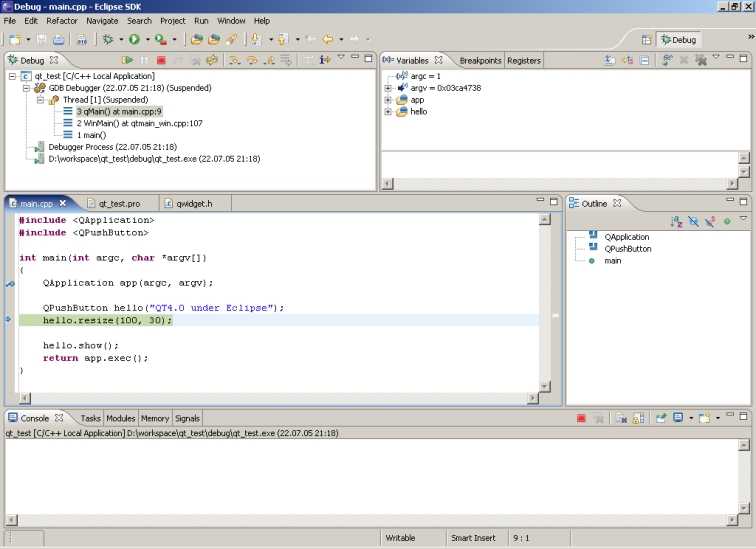
Task: Click the editor horizontal scrollbar right arrow
Action: 532,398
